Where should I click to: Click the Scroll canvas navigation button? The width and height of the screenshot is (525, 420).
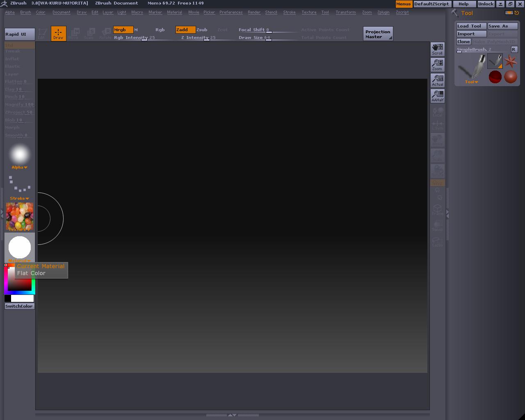(437, 49)
